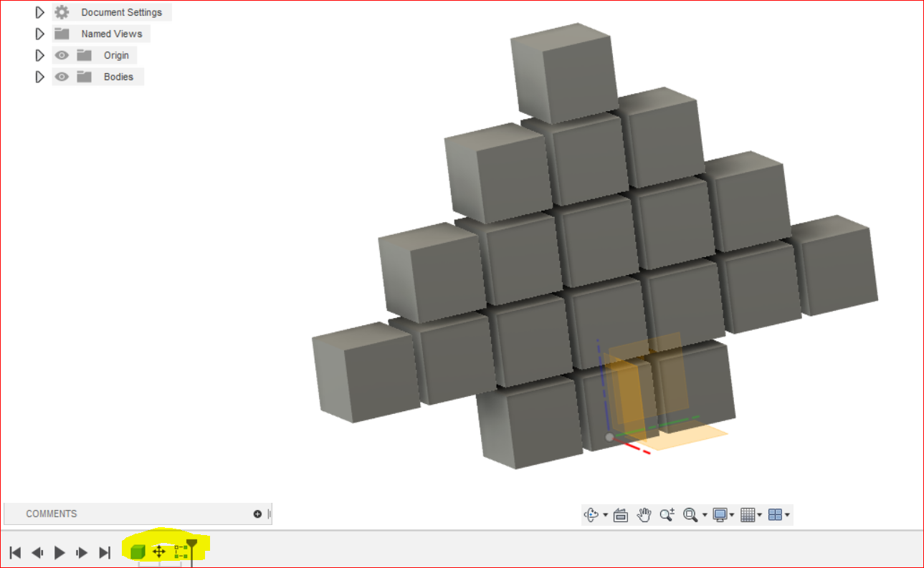Screen dimensions: 924x568
Task: Play the timeline history
Action: 60,552
